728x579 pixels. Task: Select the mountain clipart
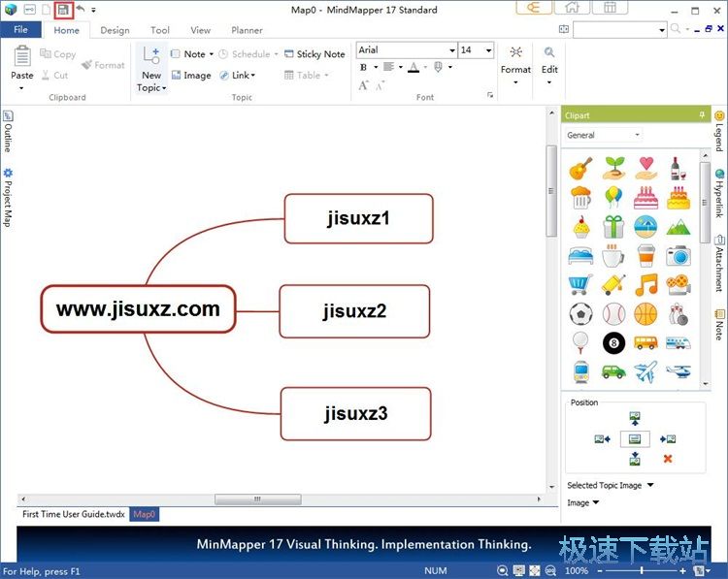point(678,227)
